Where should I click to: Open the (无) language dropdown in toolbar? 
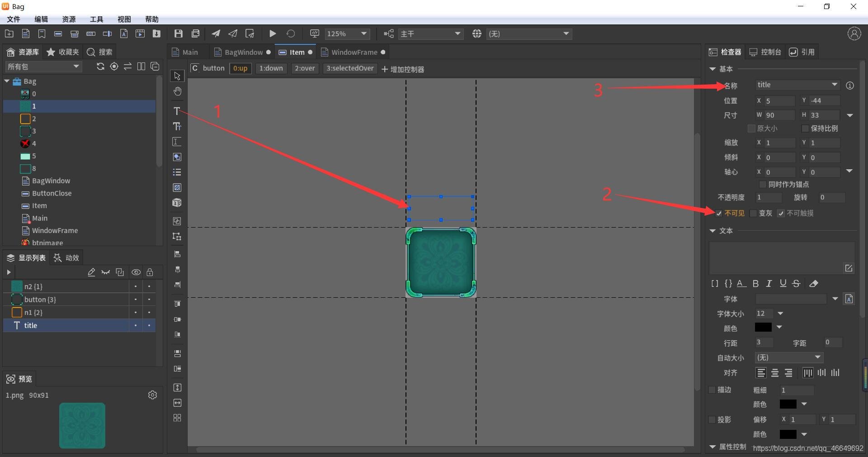529,34
